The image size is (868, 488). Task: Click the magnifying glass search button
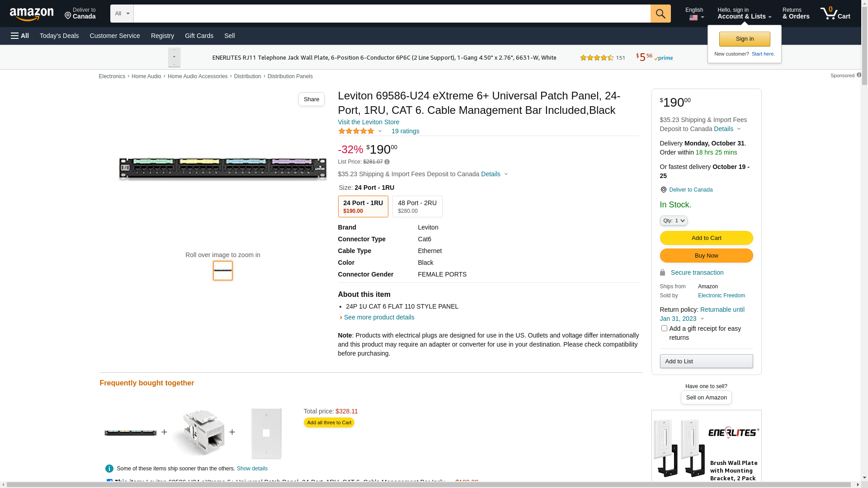(660, 14)
